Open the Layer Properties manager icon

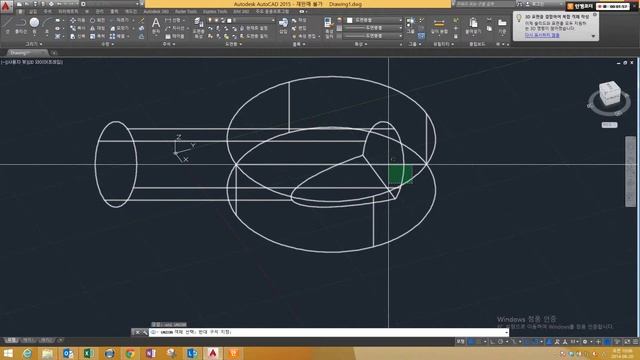198,23
